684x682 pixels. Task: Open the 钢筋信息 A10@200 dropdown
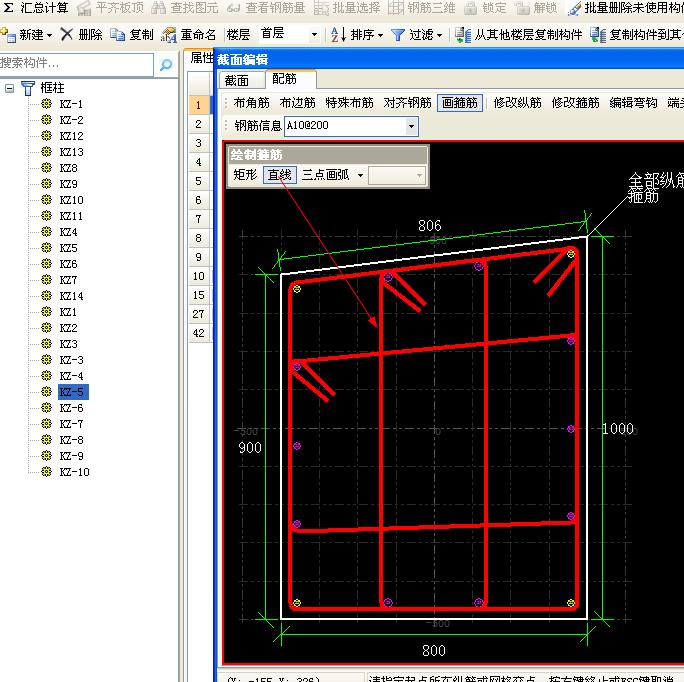tap(411, 127)
